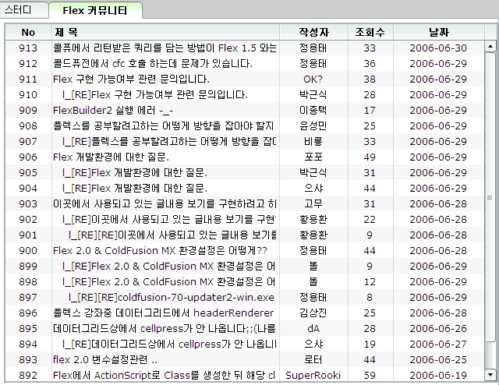Open post 911 Flex 구현 가능여부 관련 문의
The width and height of the screenshot is (499, 385).
131,79
